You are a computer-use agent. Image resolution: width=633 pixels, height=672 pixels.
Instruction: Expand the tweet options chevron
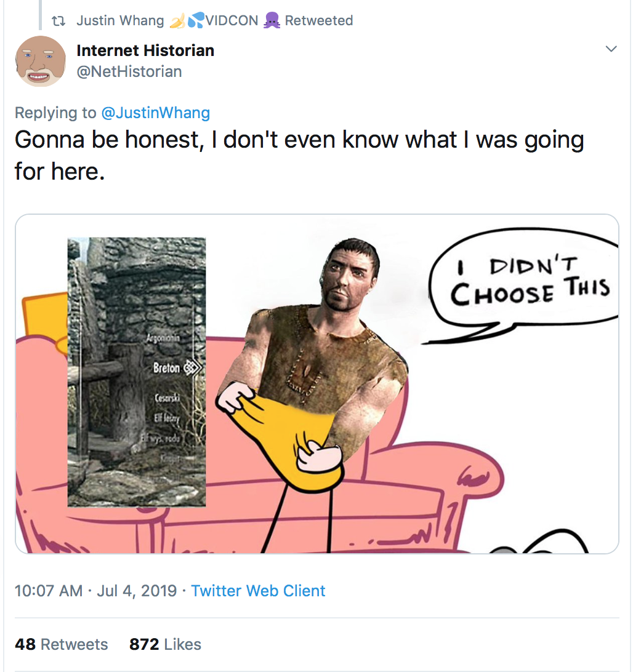(x=611, y=49)
